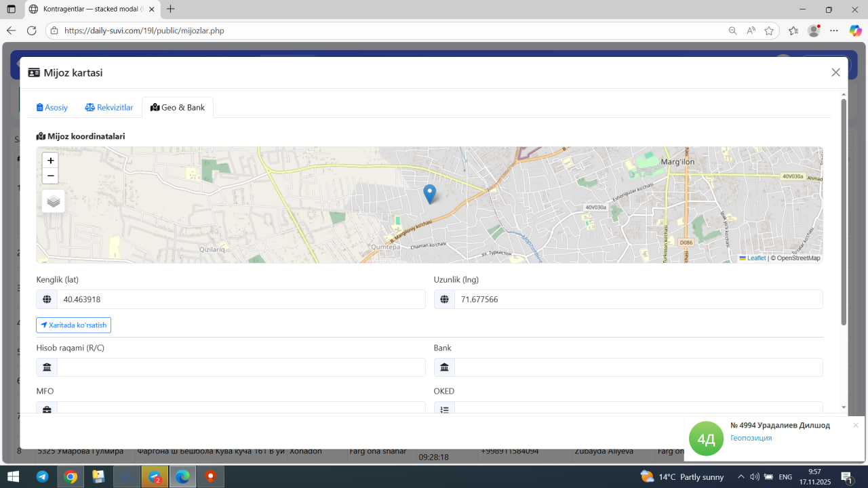This screenshot has height=488, width=868.
Task: Click into the Bank input field
Action: tap(637, 367)
